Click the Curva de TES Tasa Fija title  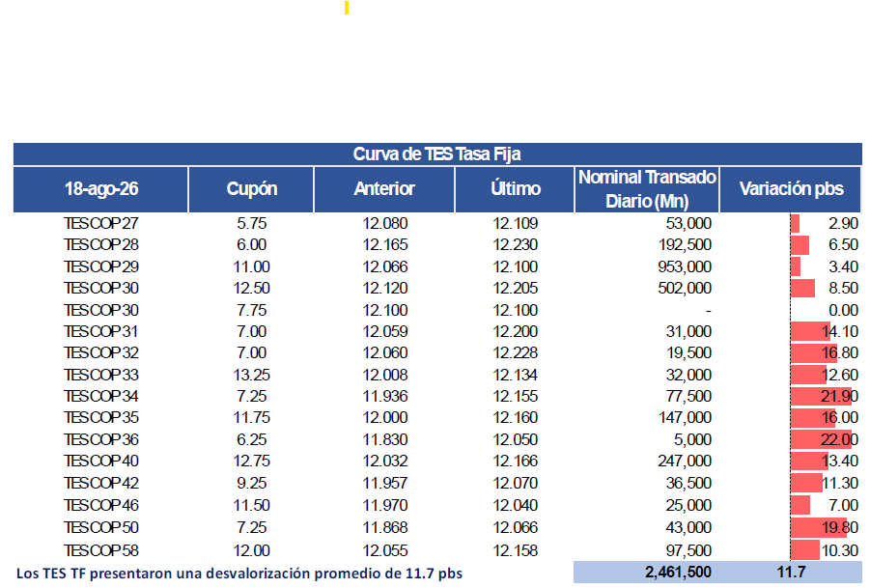436,154
